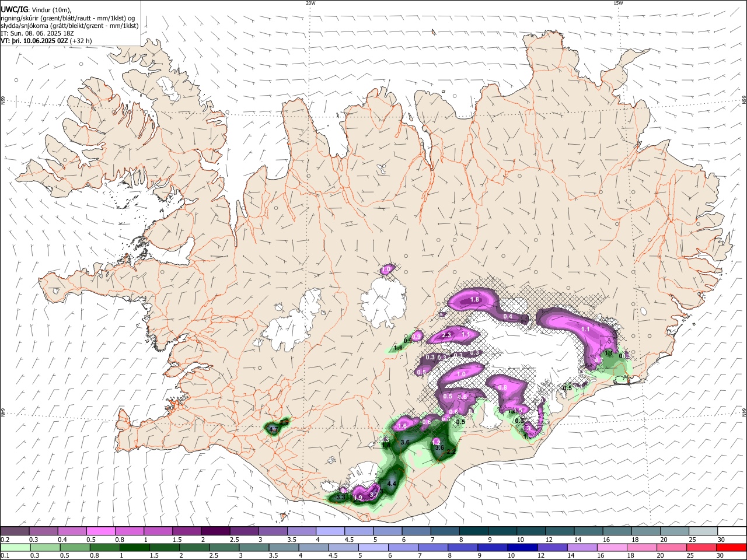Pick the dark teal snow swatch between 8 and 9
Screen dimensions: 747x560
pyautogui.click(x=474, y=531)
